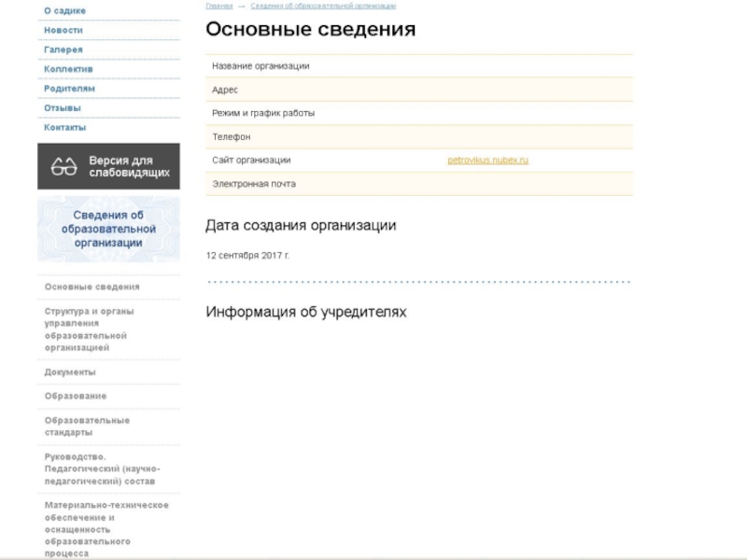Open 'Руководство. Педагогический состав' link
The height and width of the screenshot is (560, 747).
click(x=103, y=469)
